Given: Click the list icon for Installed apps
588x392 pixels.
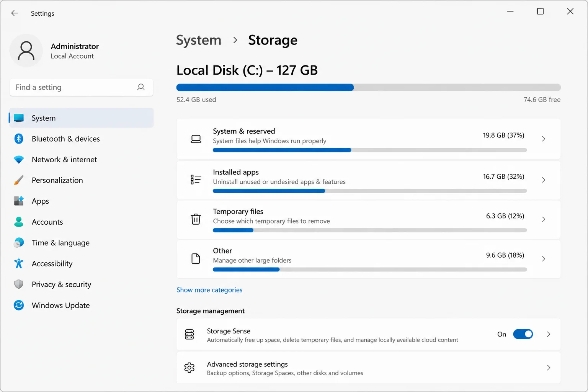Looking at the screenshot, I should pyautogui.click(x=196, y=180).
